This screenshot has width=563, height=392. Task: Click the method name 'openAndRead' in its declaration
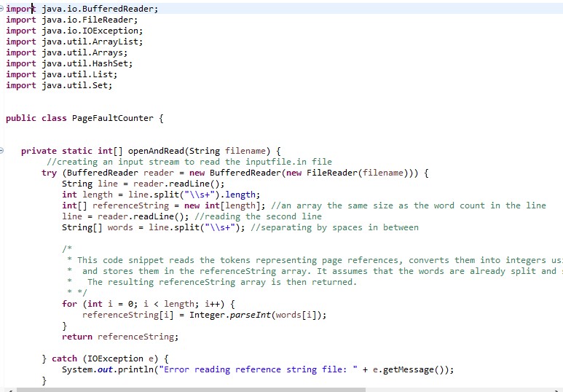coord(156,151)
